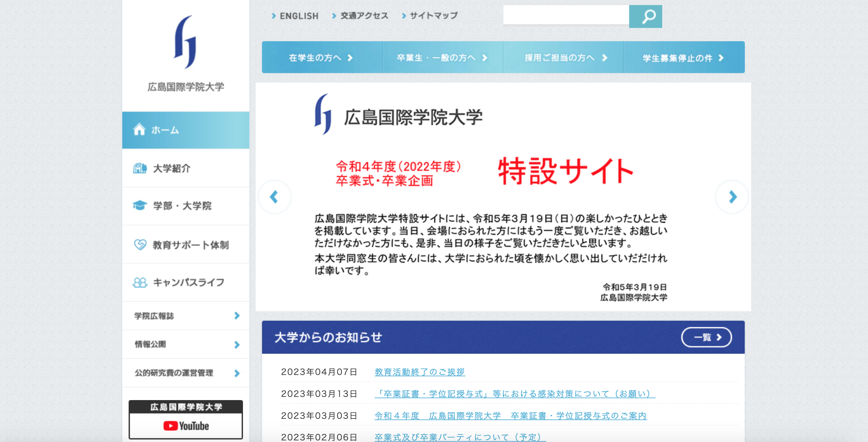Click the university logo in sidebar
The image size is (868, 442).
tap(185, 54)
